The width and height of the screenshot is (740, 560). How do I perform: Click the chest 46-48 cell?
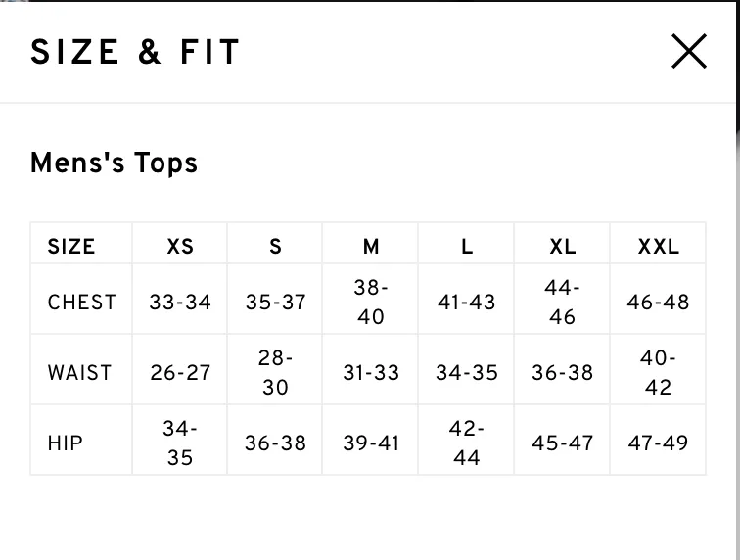point(658,303)
